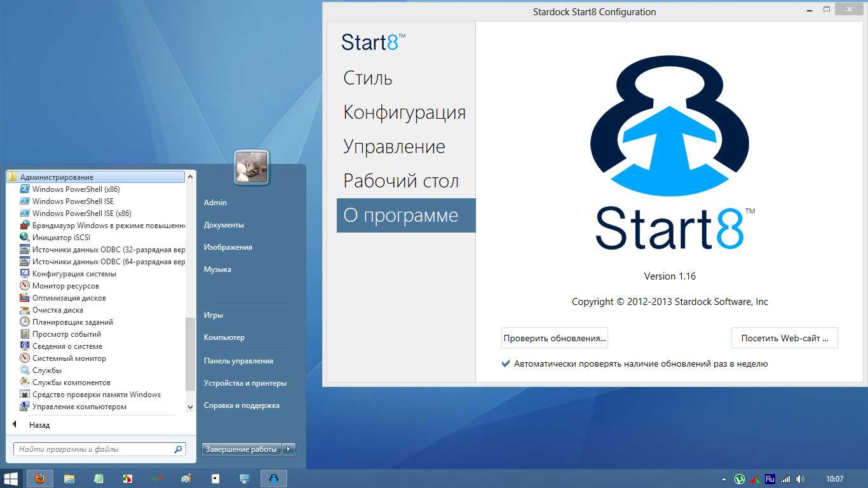Click the uTorrent tray icon
The height and width of the screenshot is (488, 868).
(740, 479)
